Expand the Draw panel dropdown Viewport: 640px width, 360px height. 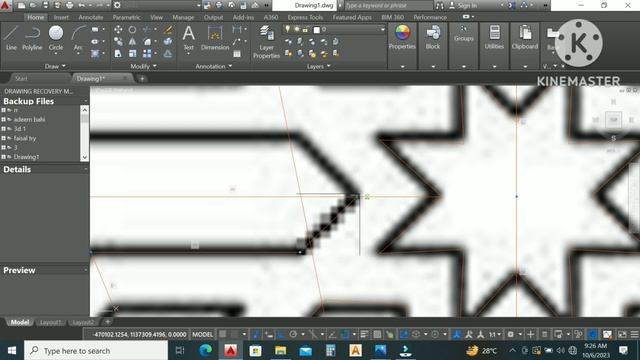click(x=55, y=66)
